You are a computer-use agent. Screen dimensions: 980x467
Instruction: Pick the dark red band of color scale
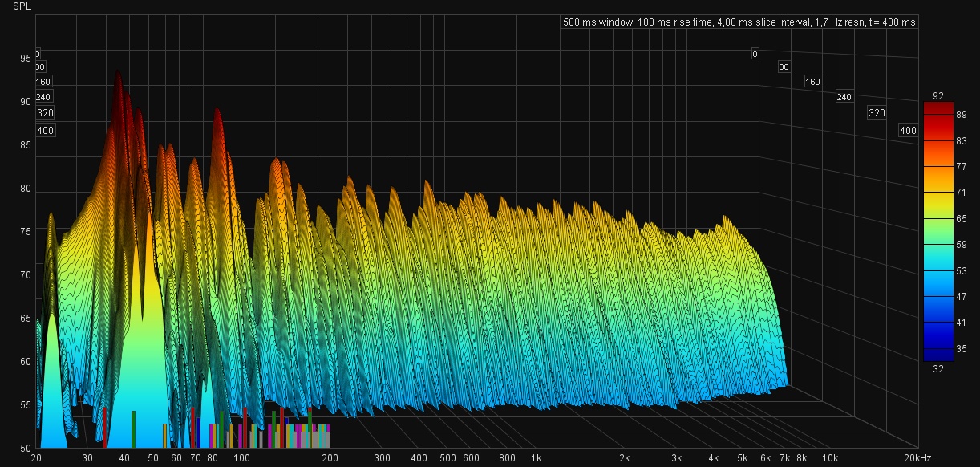tap(938, 109)
